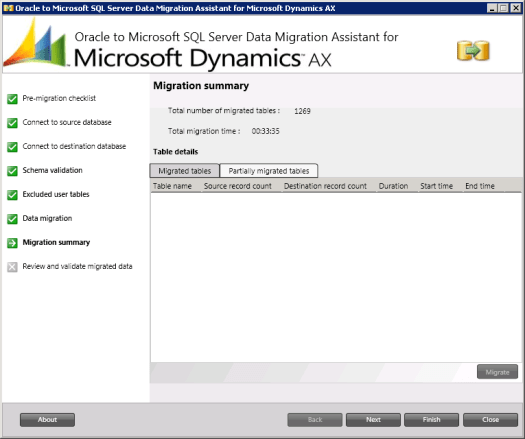Click the check icon beside Schema validation
The width and height of the screenshot is (525, 439).
12,171
